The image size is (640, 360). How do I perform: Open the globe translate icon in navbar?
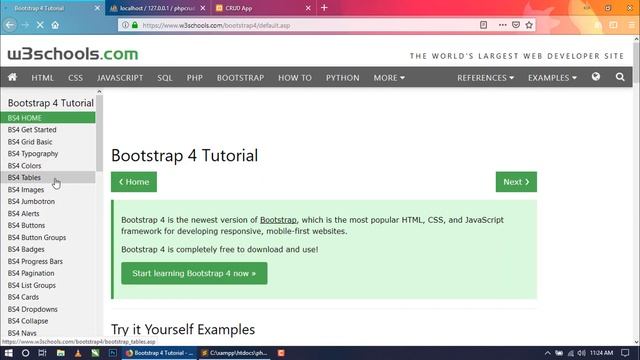click(596, 77)
